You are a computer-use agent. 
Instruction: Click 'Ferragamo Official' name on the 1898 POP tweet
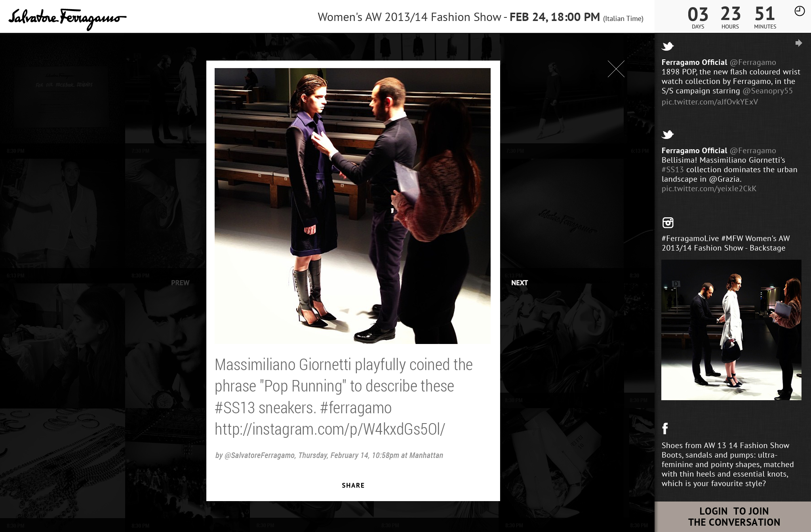[694, 62]
